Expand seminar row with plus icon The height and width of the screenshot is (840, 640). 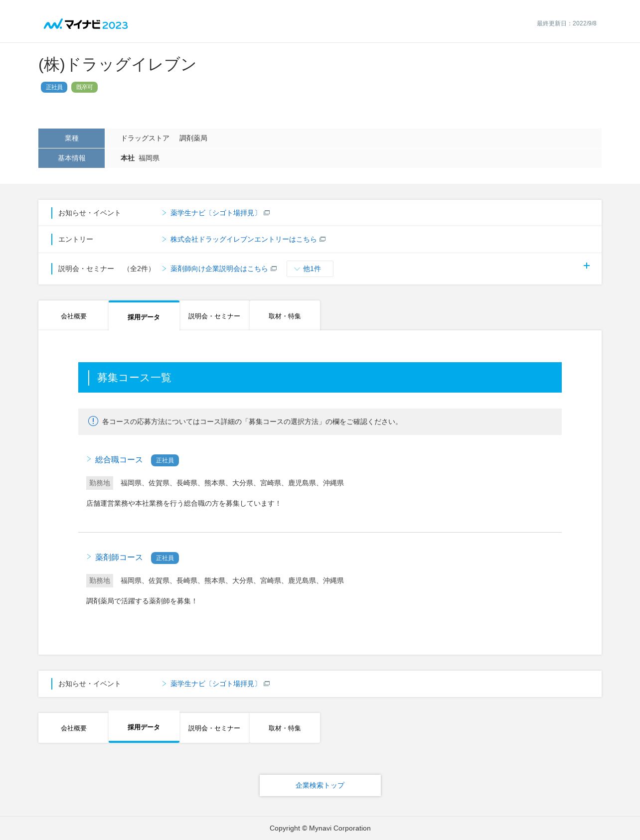(587, 266)
